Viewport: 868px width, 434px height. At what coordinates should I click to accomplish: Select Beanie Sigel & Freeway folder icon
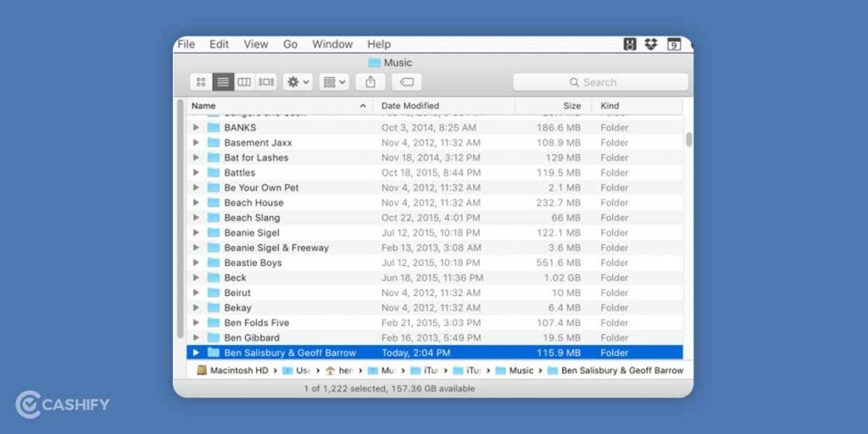point(214,248)
